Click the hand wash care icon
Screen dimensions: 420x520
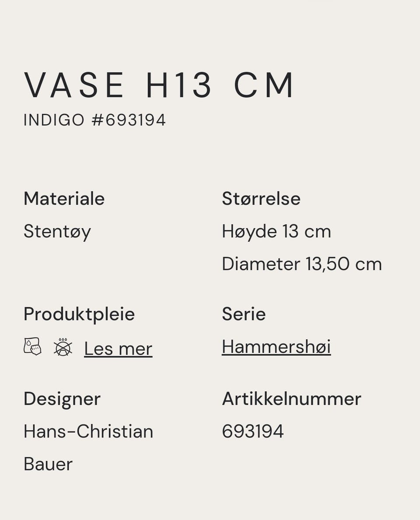tap(32, 346)
